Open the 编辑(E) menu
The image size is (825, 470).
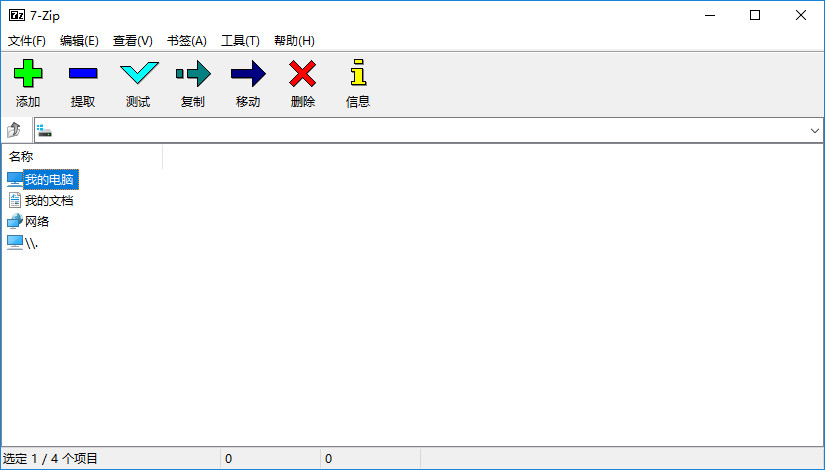pyautogui.click(x=79, y=41)
